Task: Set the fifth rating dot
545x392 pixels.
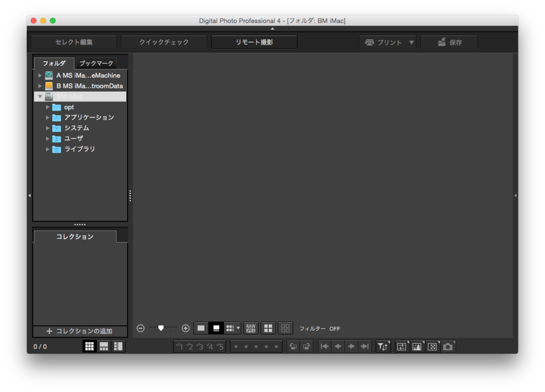Action: (x=276, y=346)
